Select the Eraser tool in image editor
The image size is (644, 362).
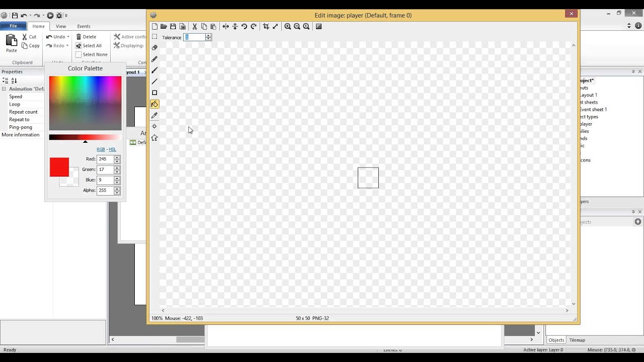(x=154, y=48)
